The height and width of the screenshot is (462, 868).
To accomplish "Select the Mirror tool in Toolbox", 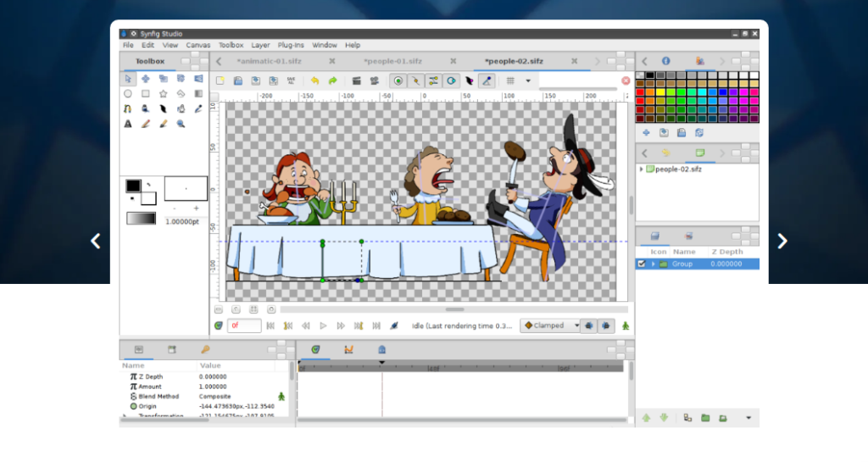I will click(198, 79).
